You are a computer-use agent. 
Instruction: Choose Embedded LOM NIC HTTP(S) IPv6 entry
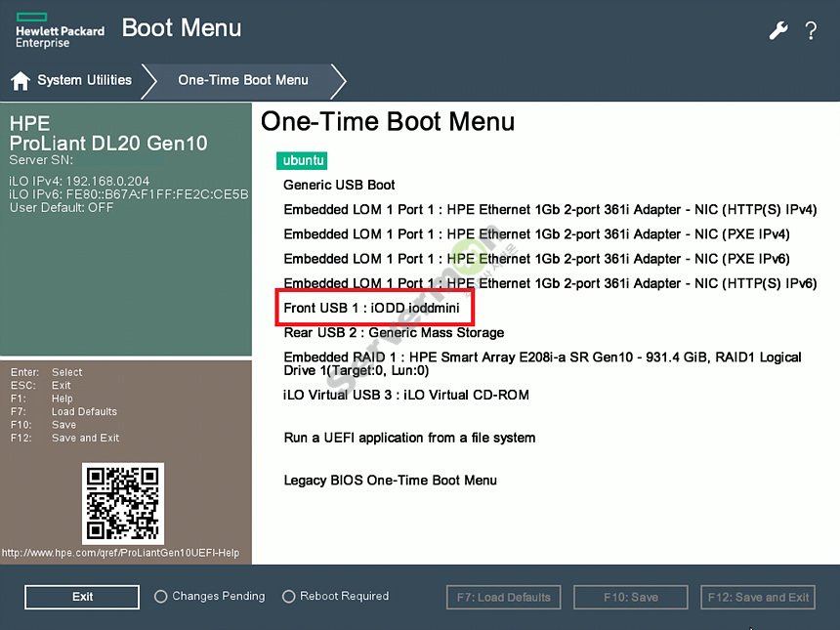click(550, 283)
